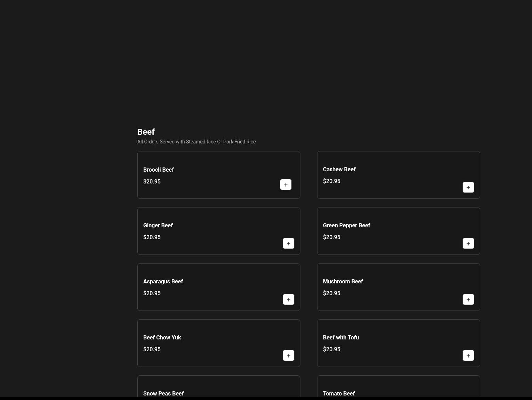The width and height of the screenshot is (532, 400).
Task: Add Cashew Beef using plus button
Action: [468, 187]
